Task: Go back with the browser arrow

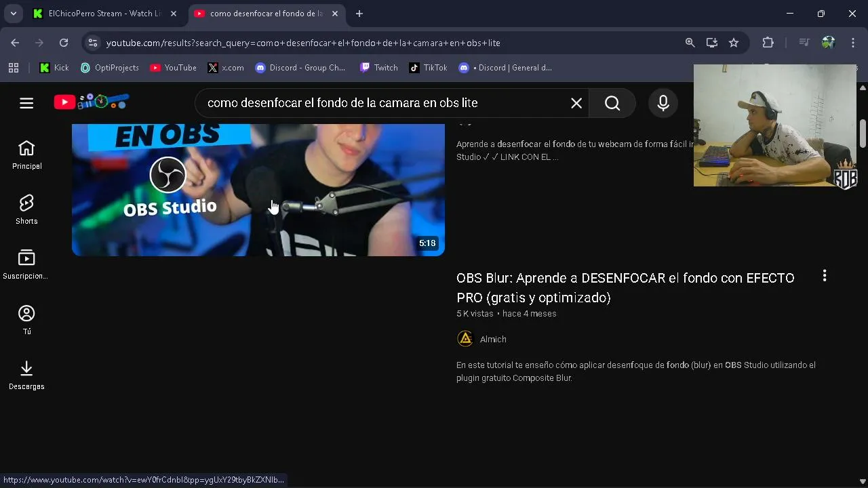Action: pos(15,43)
